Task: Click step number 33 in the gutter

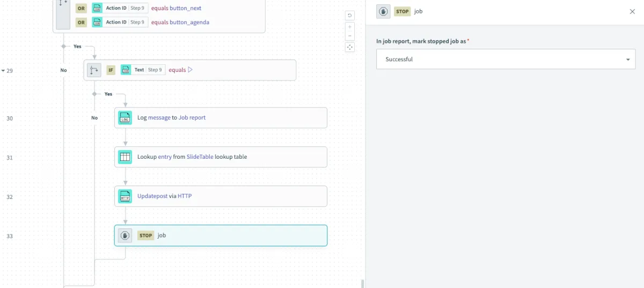Action: (x=10, y=236)
